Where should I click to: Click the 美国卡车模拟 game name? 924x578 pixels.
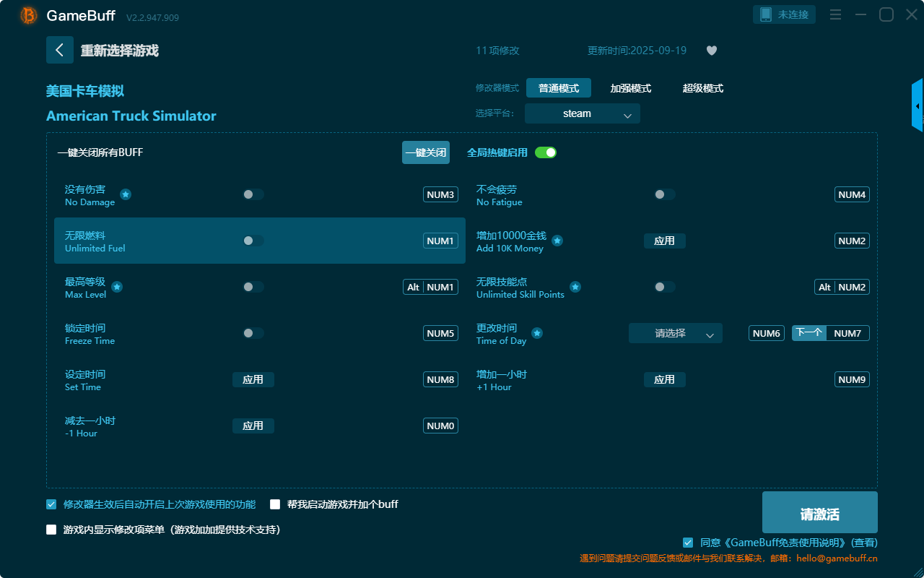coord(85,91)
